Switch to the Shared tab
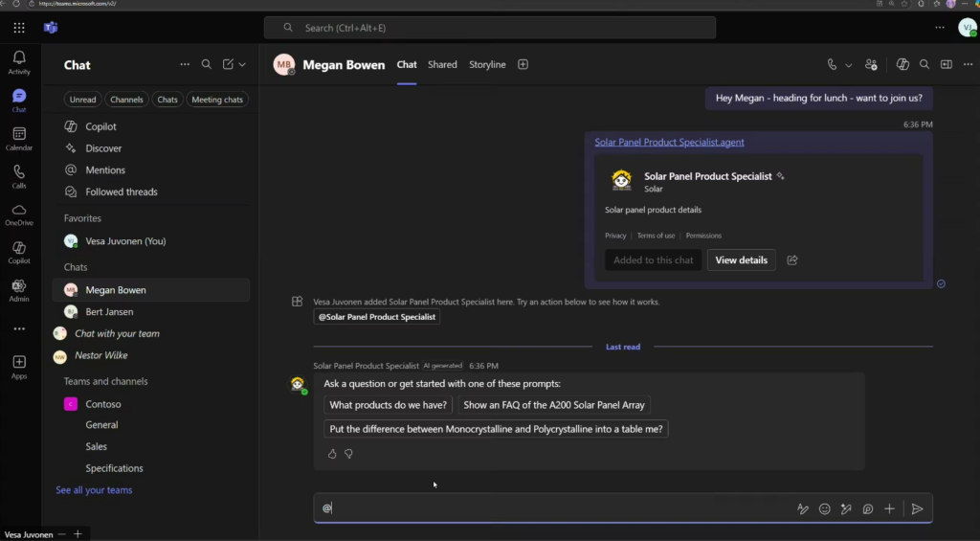This screenshot has height=541, width=980. [x=442, y=65]
